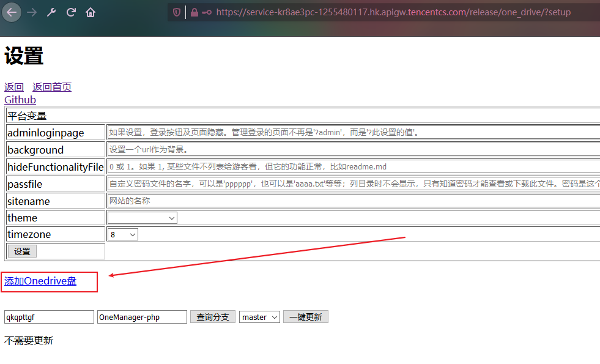Open the theme dropdown
The width and height of the screenshot is (600, 364).
pos(143,218)
